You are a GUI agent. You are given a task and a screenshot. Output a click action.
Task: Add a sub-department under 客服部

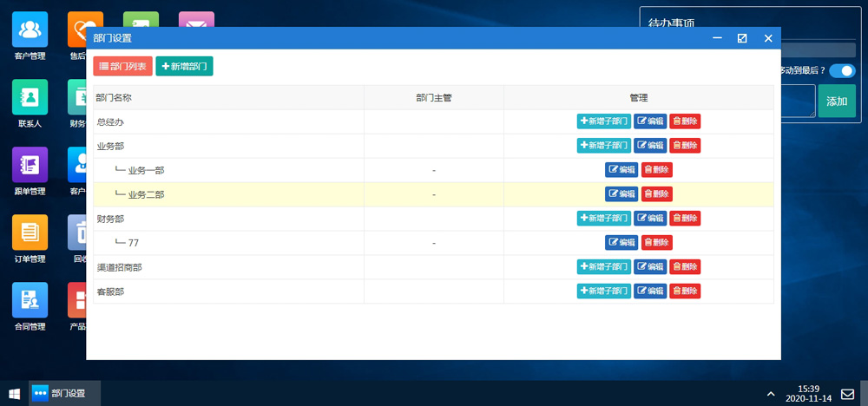pos(603,291)
